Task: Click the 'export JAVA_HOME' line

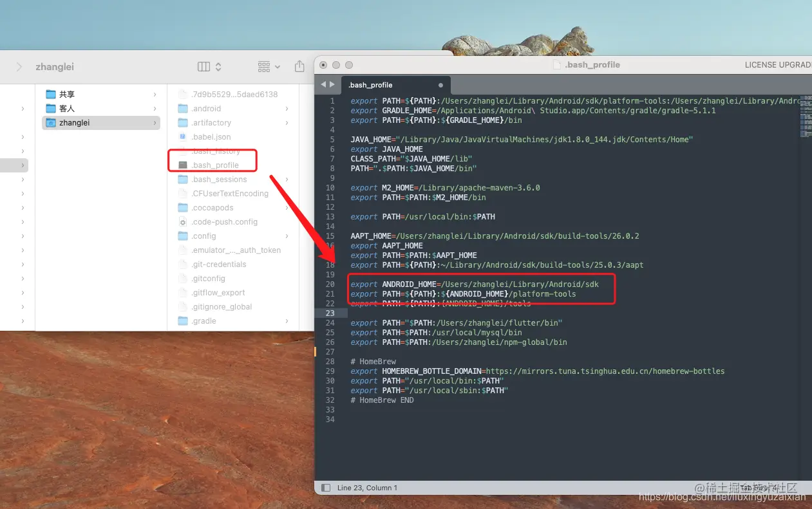Action: pos(386,149)
